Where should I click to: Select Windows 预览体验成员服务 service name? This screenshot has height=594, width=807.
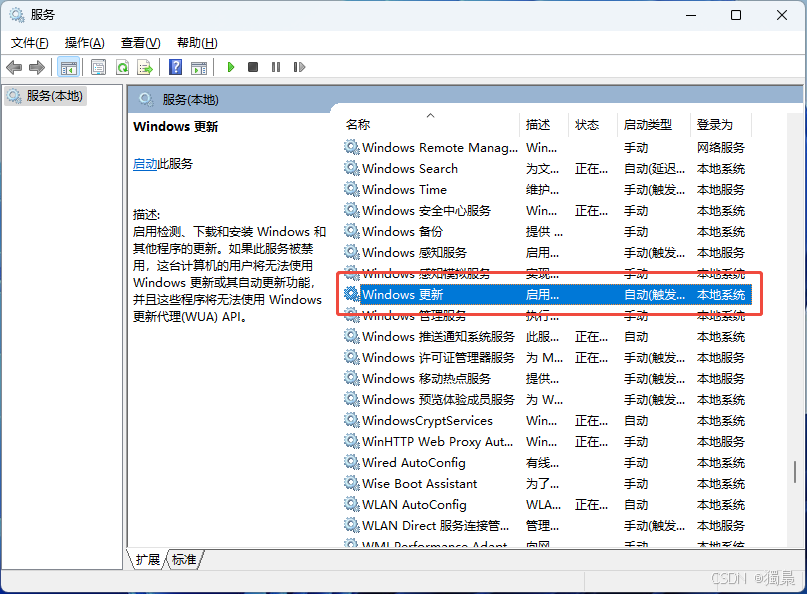438,400
